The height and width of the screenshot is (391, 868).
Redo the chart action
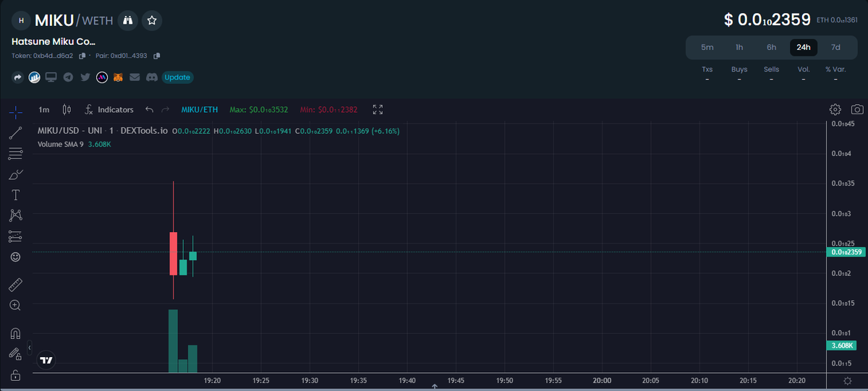tap(166, 110)
